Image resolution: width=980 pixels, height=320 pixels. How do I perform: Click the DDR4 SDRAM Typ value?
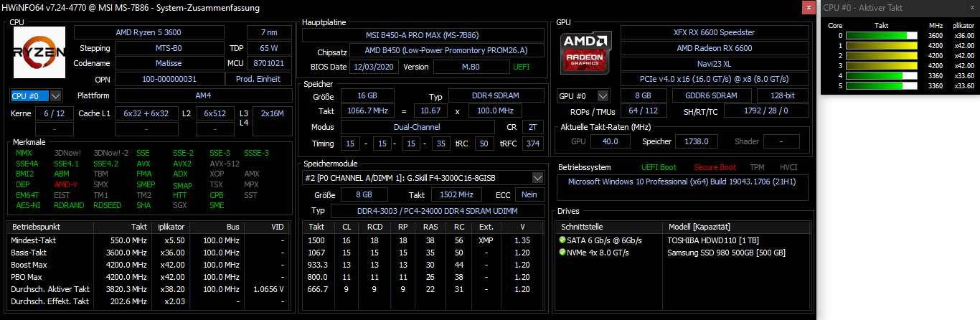tap(494, 95)
